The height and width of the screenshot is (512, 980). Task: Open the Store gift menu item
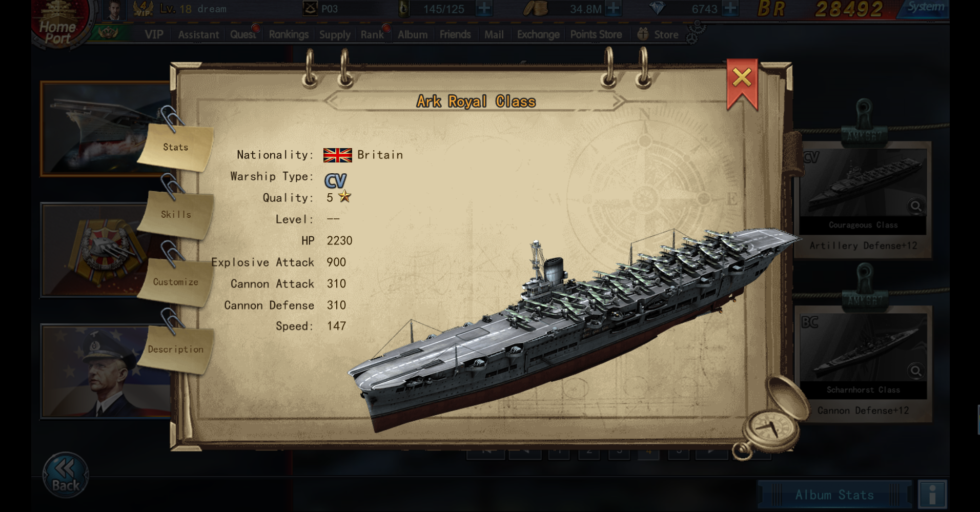click(x=658, y=34)
